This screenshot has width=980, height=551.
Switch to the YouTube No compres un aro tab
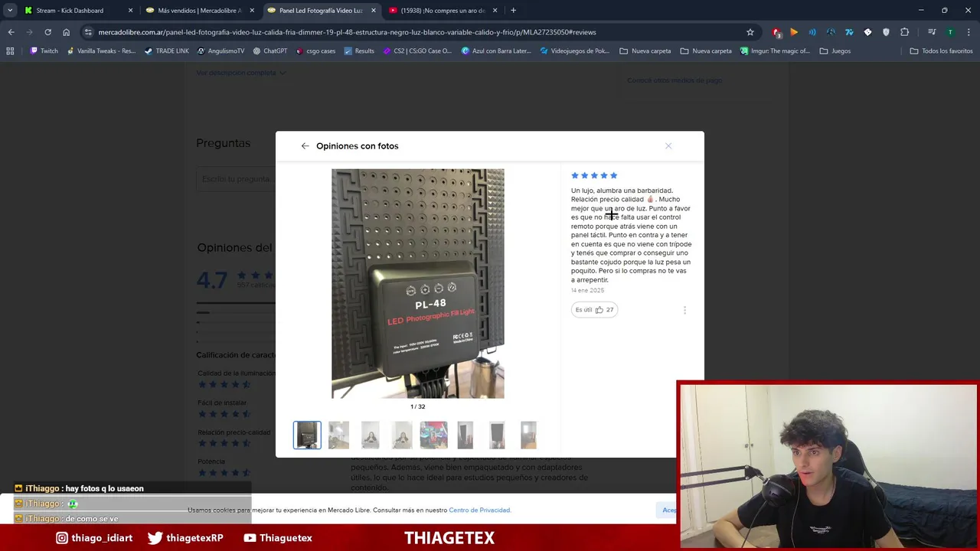coord(443,11)
